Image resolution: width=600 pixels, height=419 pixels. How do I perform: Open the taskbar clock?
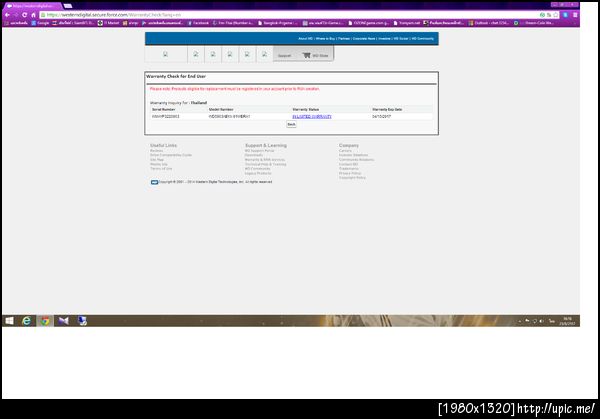(x=567, y=321)
